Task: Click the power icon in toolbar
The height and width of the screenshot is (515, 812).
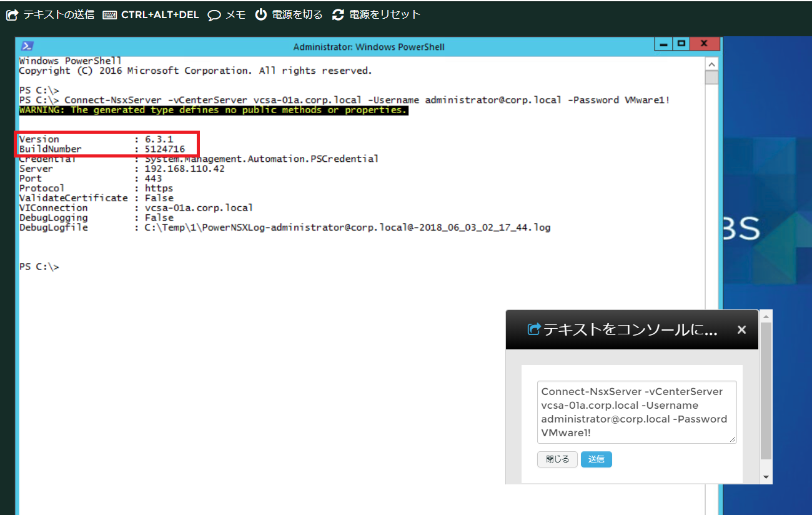Action: click(261, 14)
